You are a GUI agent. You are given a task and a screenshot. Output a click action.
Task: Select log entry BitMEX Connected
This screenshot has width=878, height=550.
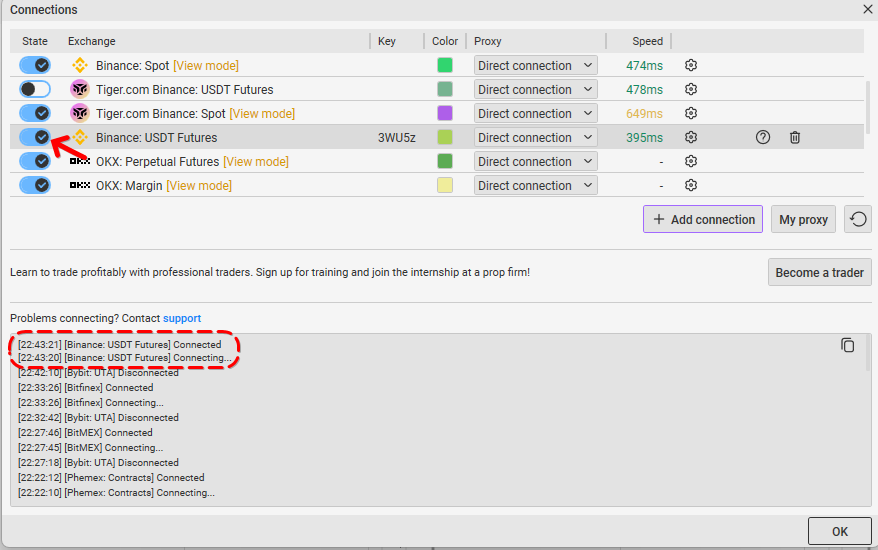(x=85, y=432)
